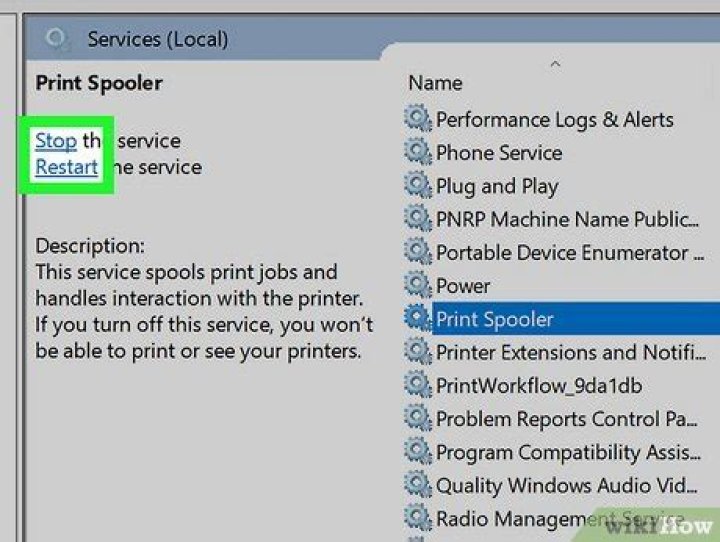Select the PNRP Machine Name Publication service

(x=567, y=220)
